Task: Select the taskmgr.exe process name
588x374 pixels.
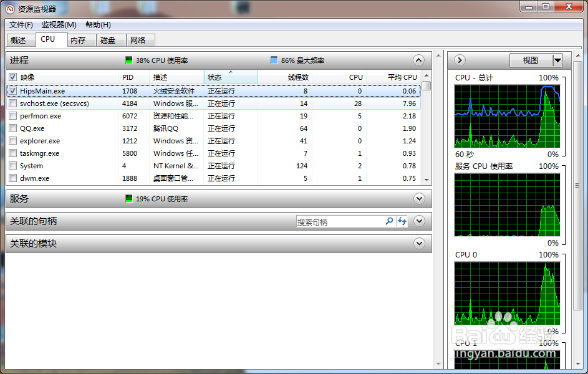Action: point(39,153)
